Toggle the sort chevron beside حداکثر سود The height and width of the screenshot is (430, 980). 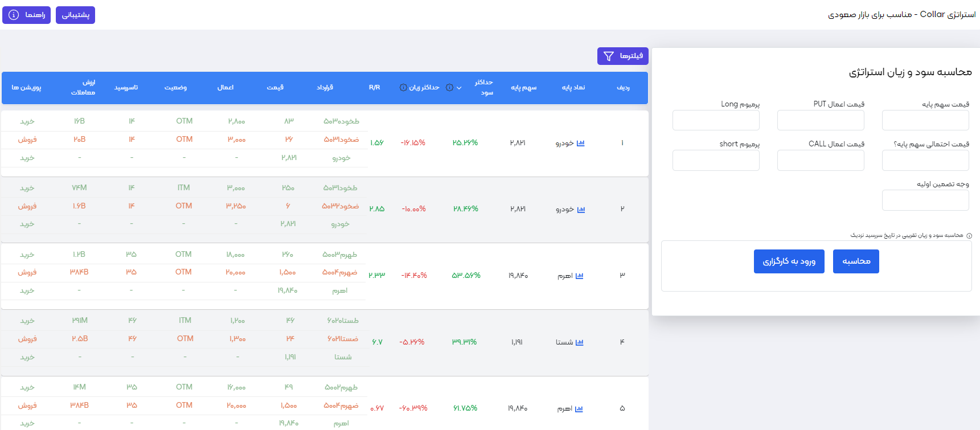pos(459,88)
